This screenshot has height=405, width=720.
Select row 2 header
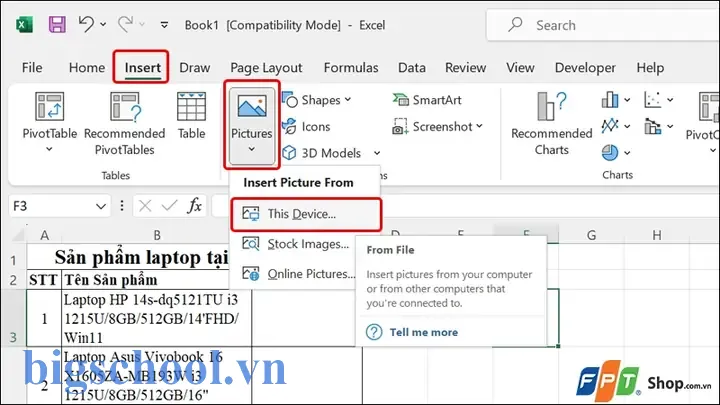(x=13, y=280)
